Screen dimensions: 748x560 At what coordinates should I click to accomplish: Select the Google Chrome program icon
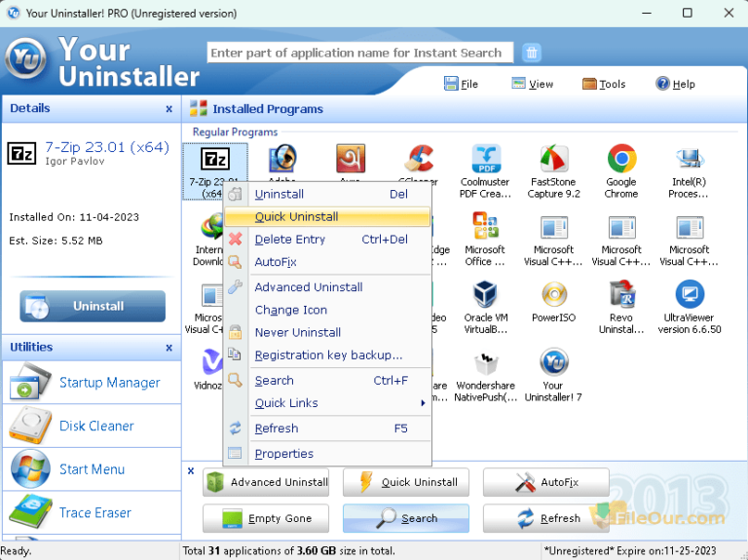621,160
